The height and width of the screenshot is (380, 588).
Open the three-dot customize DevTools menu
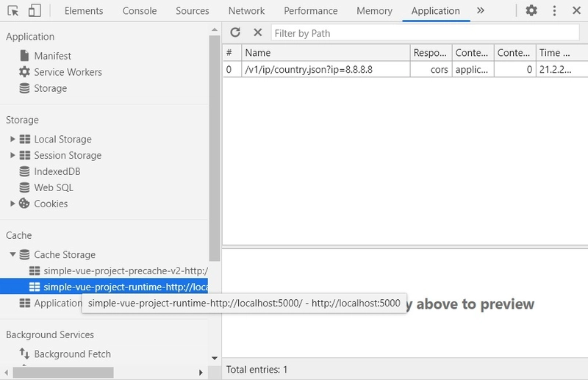pos(554,11)
